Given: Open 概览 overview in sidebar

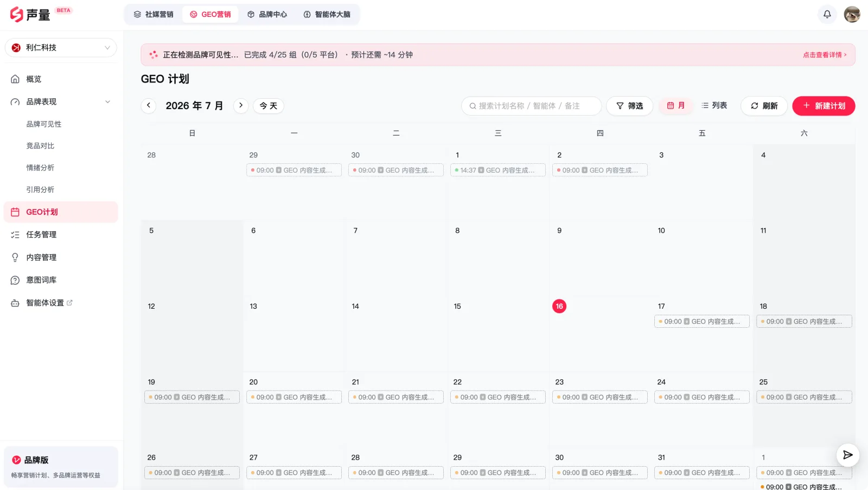Looking at the screenshot, I should click(x=61, y=79).
